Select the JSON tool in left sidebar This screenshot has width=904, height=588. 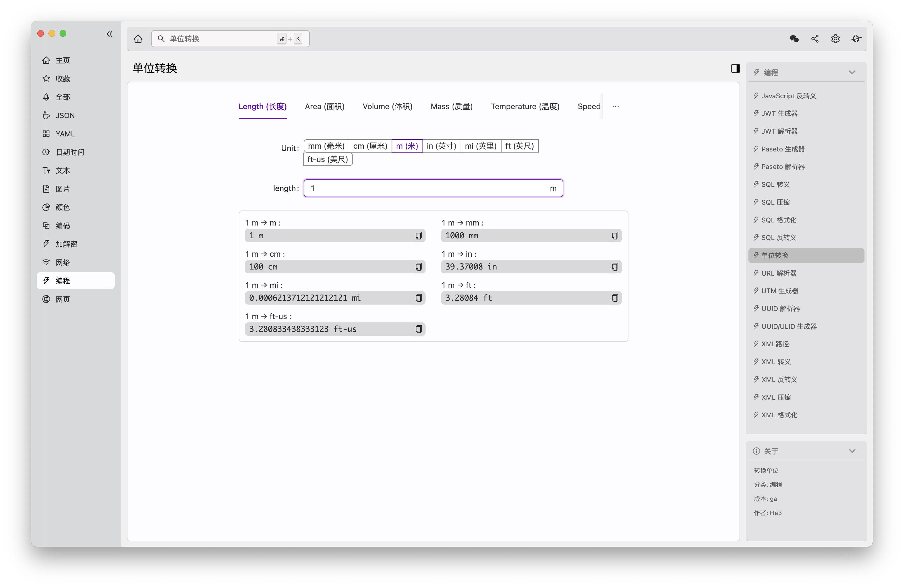pyautogui.click(x=64, y=115)
